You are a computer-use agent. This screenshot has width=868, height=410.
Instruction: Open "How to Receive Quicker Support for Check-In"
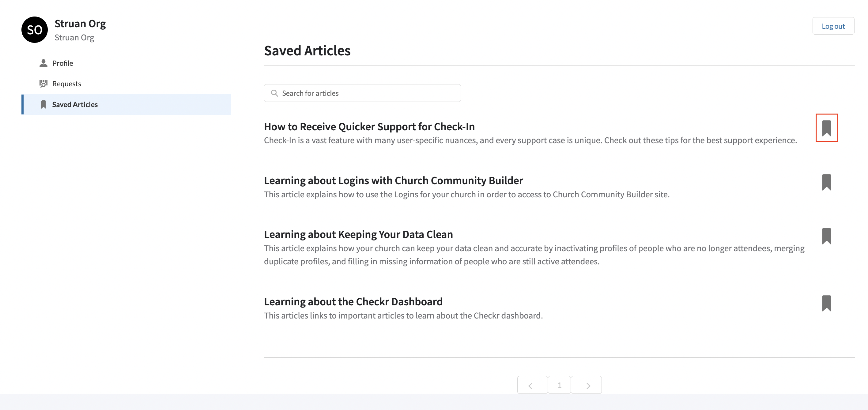pos(369,127)
